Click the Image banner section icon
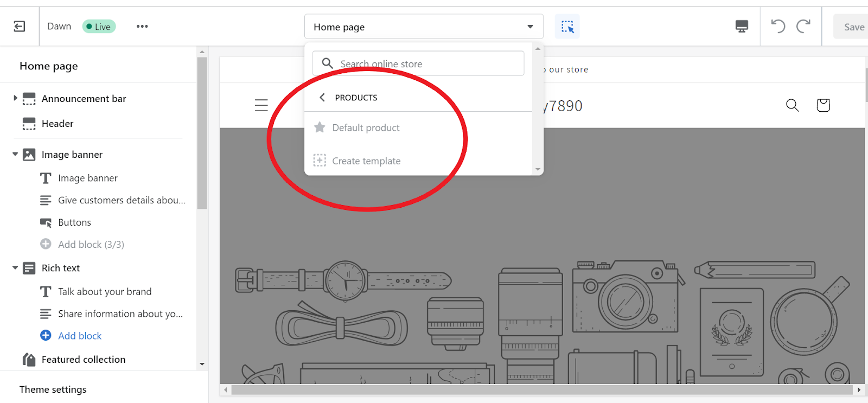868x403 pixels. click(29, 155)
